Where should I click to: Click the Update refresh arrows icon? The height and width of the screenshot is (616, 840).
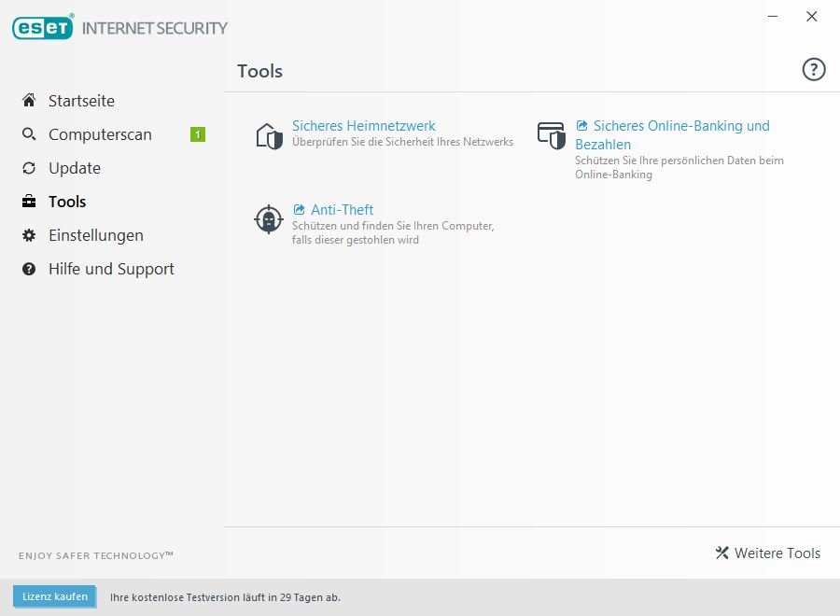coord(29,168)
